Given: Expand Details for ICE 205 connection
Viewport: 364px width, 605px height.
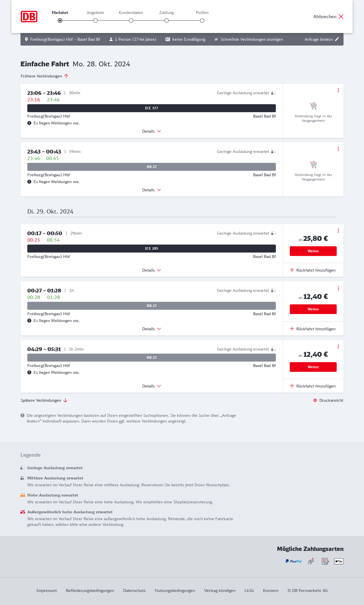Looking at the screenshot, I should coord(152,270).
